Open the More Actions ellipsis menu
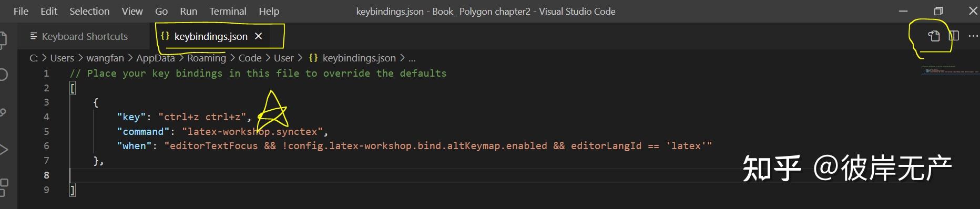This screenshot has height=209, width=980. [x=973, y=36]
